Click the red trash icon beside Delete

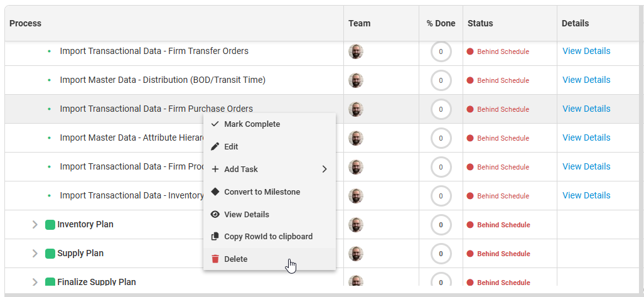[215, 259]
